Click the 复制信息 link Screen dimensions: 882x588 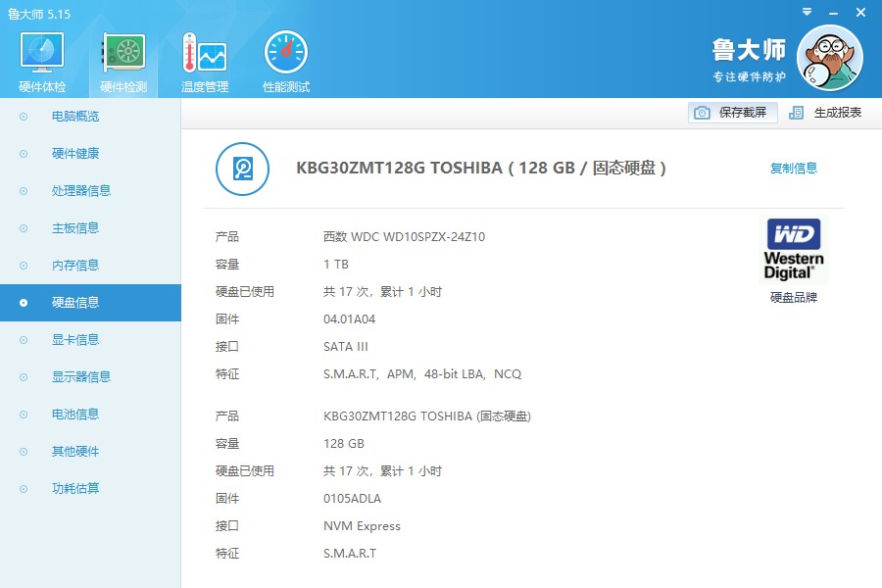(793, 169)
